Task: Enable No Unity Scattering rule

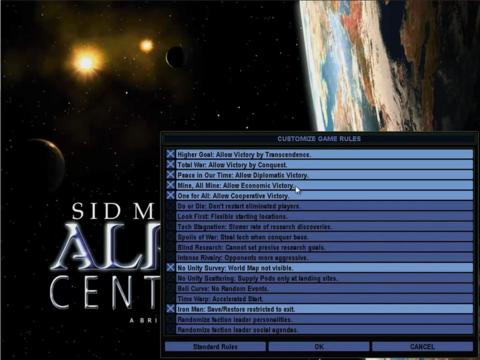Action: pyautogui.click(x=319, y=278)
